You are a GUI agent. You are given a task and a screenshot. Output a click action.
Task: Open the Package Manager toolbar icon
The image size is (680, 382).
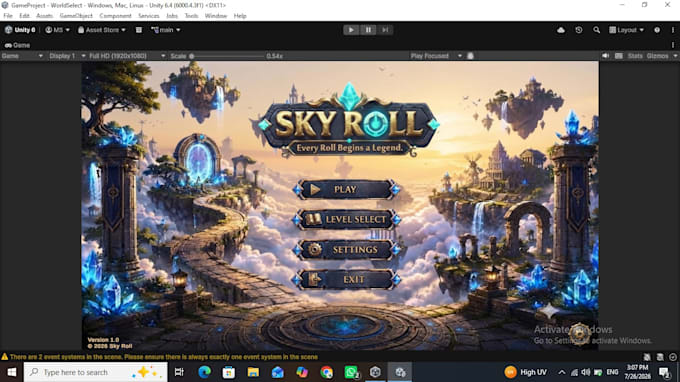[139, 30]
